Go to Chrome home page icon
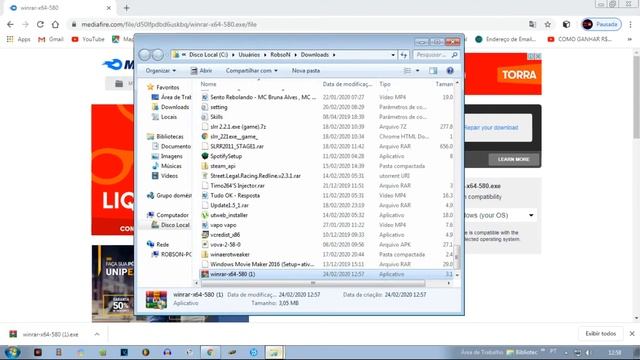The width and height of the screenshot is (640, 360). (55, 24)
